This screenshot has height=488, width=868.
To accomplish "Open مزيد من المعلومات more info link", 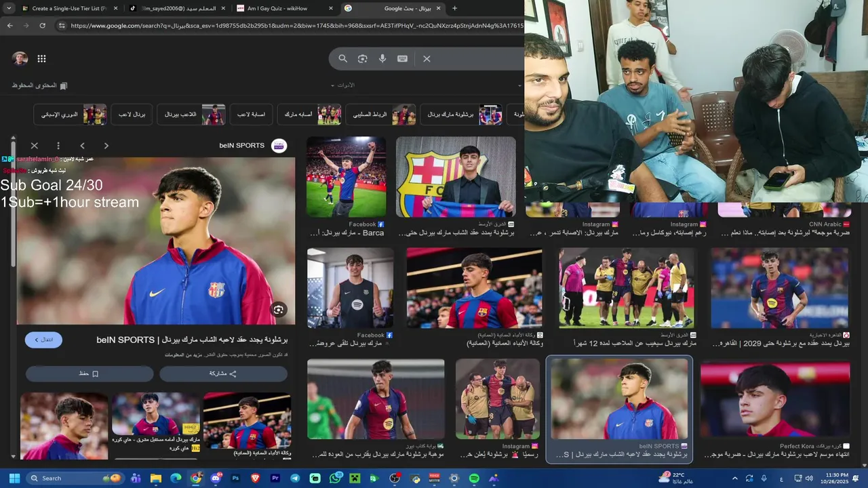I will tap(182, 355).
